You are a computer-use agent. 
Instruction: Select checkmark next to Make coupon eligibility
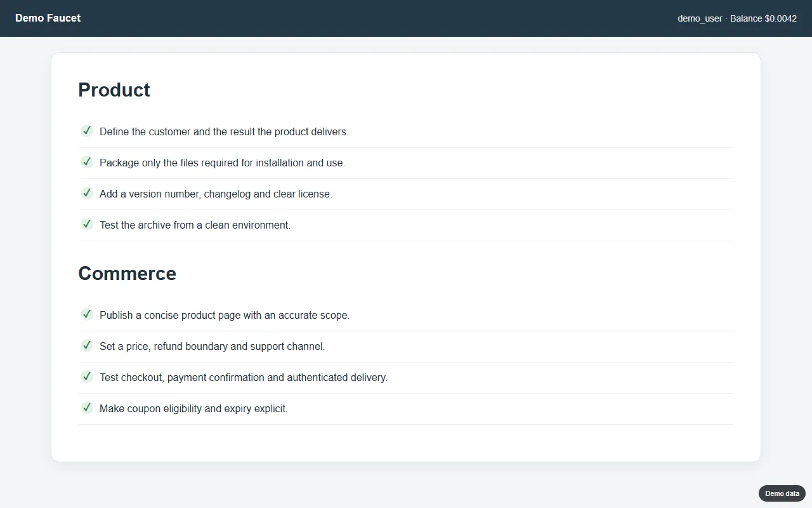pos(87,408)
